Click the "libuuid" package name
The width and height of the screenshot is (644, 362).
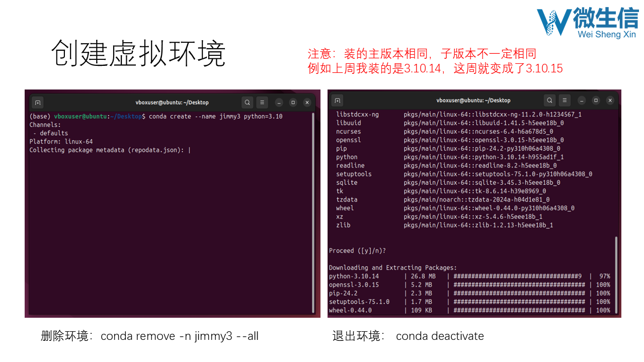tap(349, 123)
